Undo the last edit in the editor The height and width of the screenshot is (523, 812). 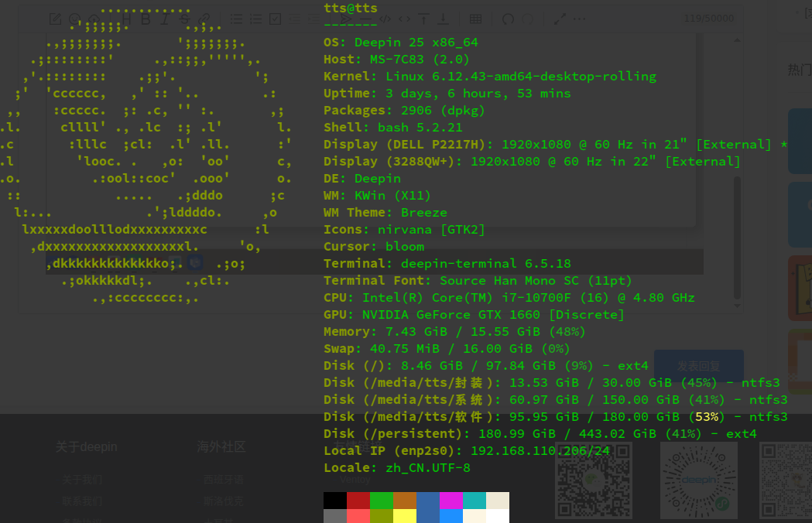[x=508, y=19]
